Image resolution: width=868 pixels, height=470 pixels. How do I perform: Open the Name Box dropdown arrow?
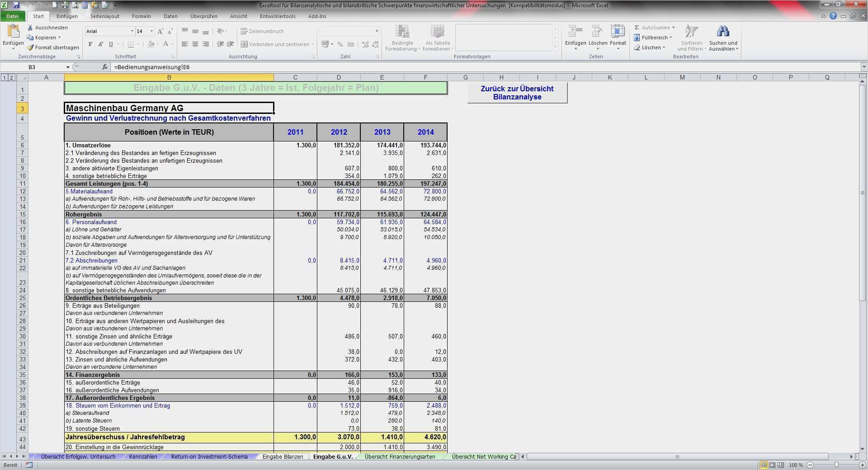[x=68, y=67]
